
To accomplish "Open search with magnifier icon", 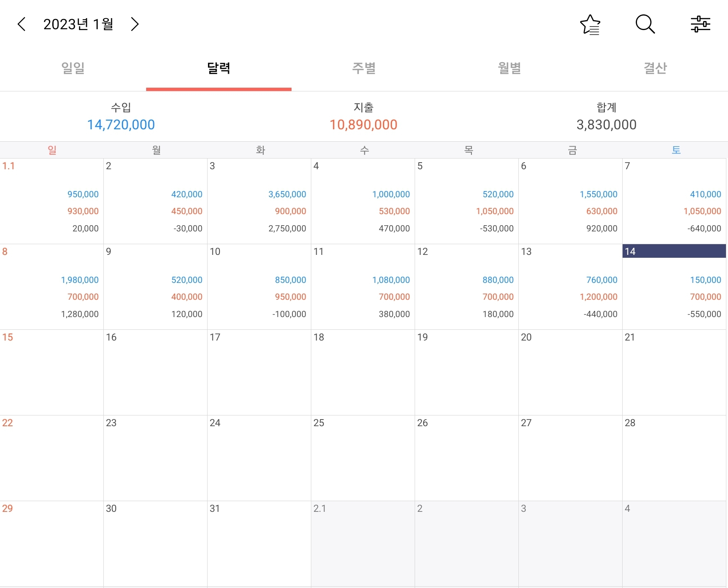I will (645, 24).
